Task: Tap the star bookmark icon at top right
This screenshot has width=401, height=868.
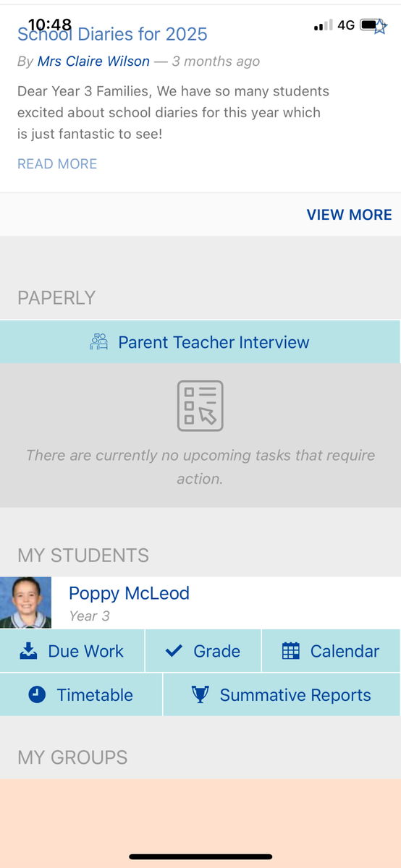Action: pos(380,27)
